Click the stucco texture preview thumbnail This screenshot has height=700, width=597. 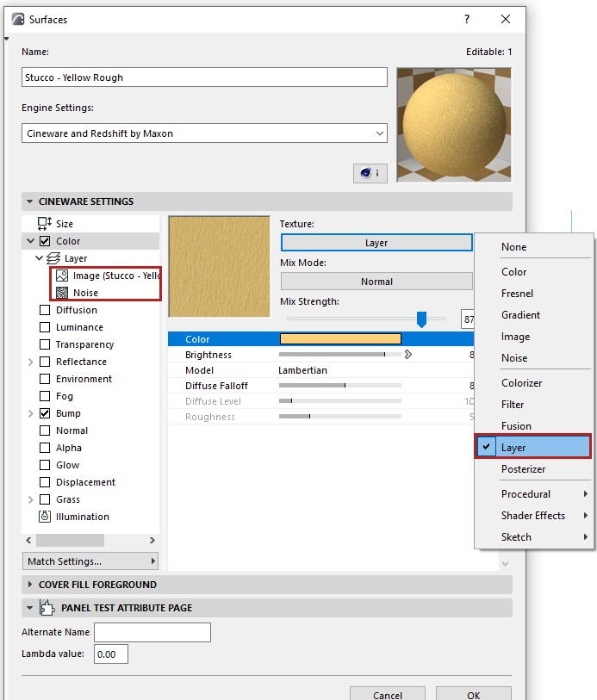click(219, 267)
